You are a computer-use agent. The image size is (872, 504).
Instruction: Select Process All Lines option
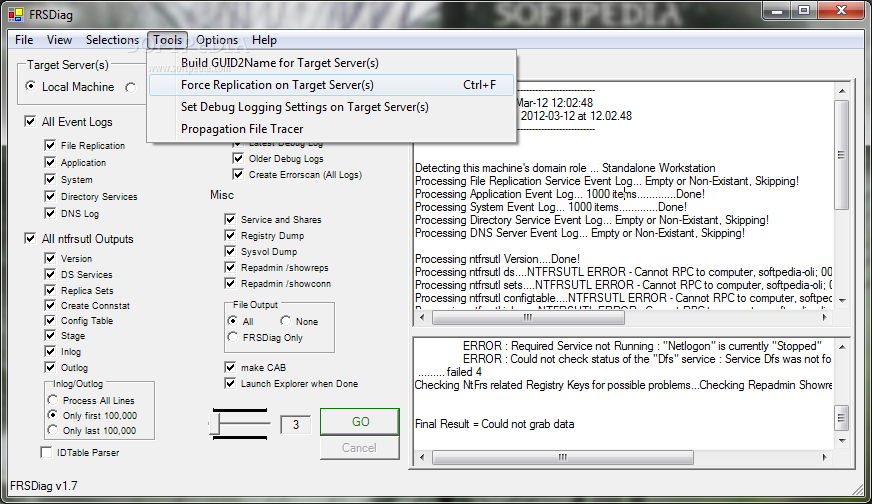click(53, 400)
